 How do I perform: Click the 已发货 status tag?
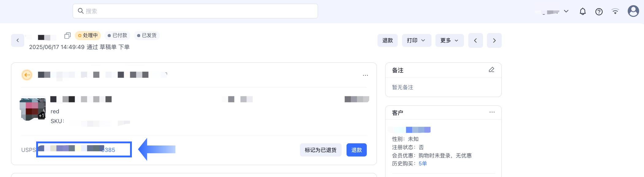point(147,36)
